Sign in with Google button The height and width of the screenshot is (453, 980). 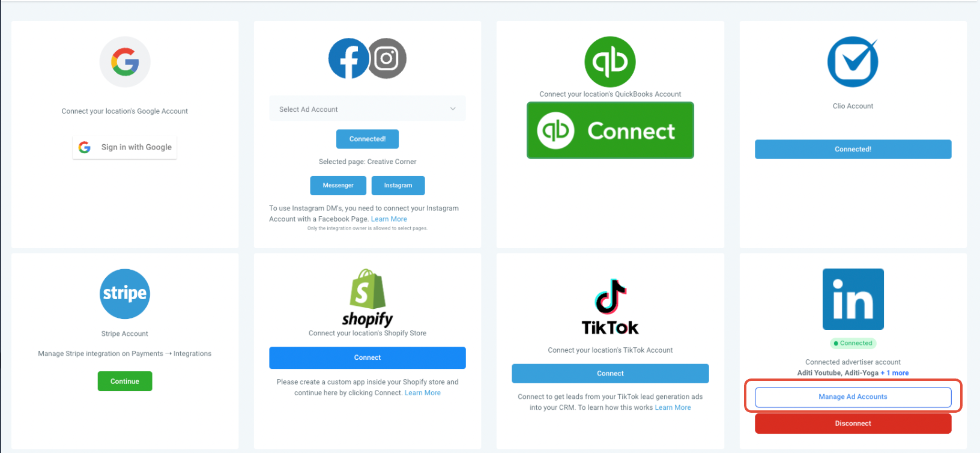click(x=125, y=147)
